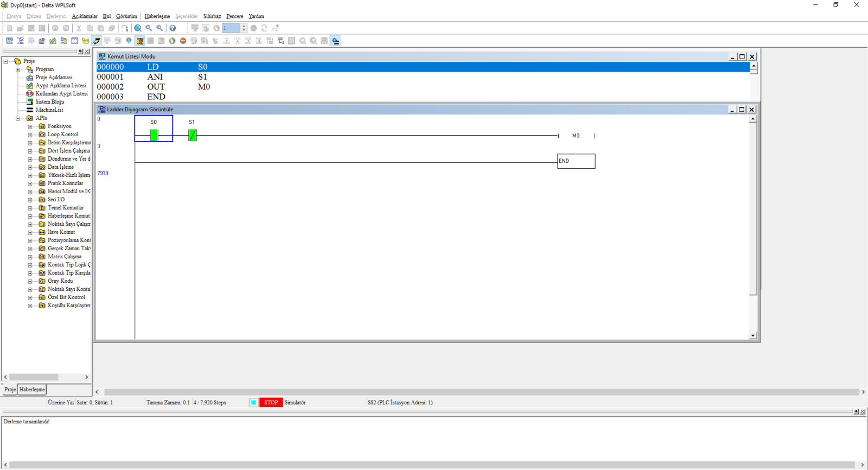Toggle the highlighted simulator icon in second toolbar
This screenshot has width=868, height=470.
[x=140, y=41]
